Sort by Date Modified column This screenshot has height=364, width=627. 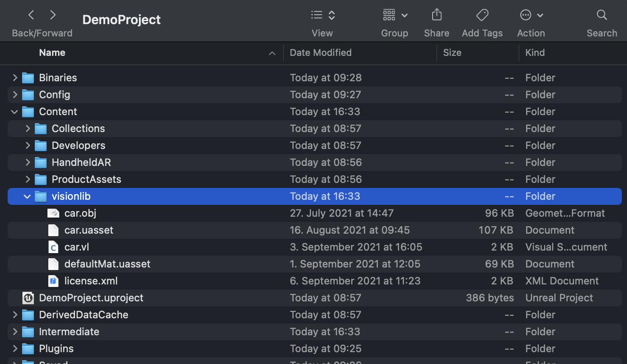point(321,53)
